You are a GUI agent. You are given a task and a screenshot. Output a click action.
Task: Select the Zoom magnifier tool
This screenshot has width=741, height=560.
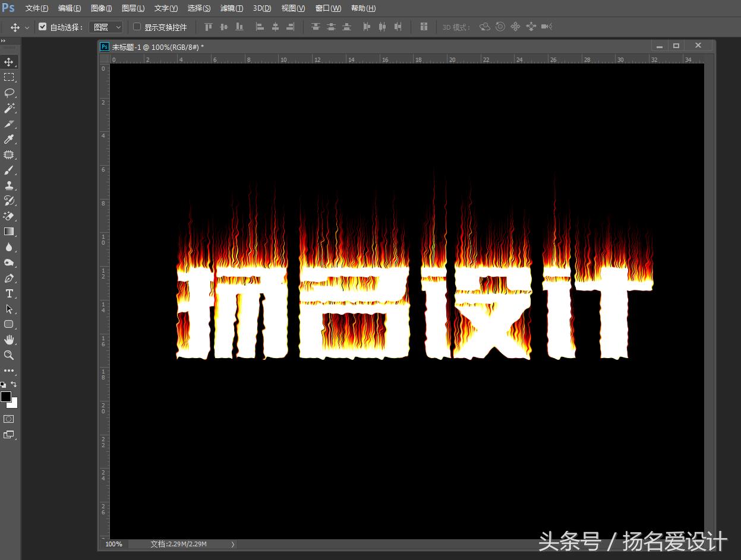9,355
